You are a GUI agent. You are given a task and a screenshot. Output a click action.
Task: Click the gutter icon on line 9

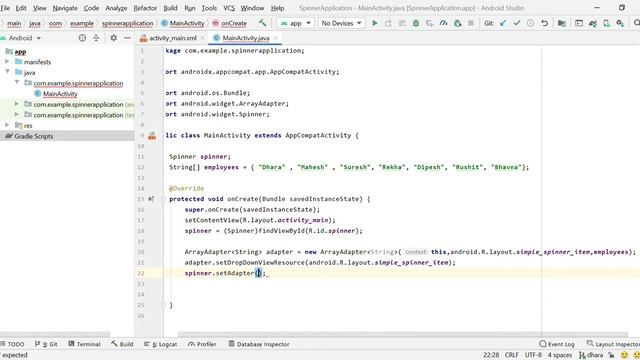[152, 136]
